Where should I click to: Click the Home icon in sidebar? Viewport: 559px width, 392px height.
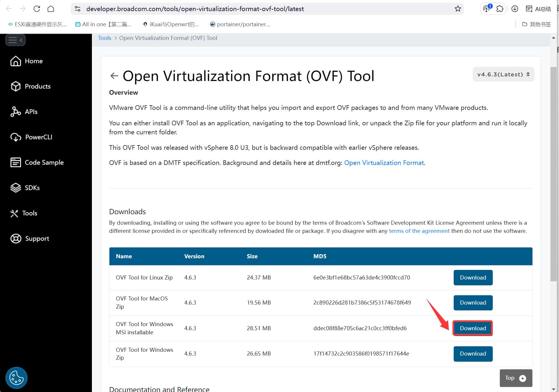(x=15, y=61)
